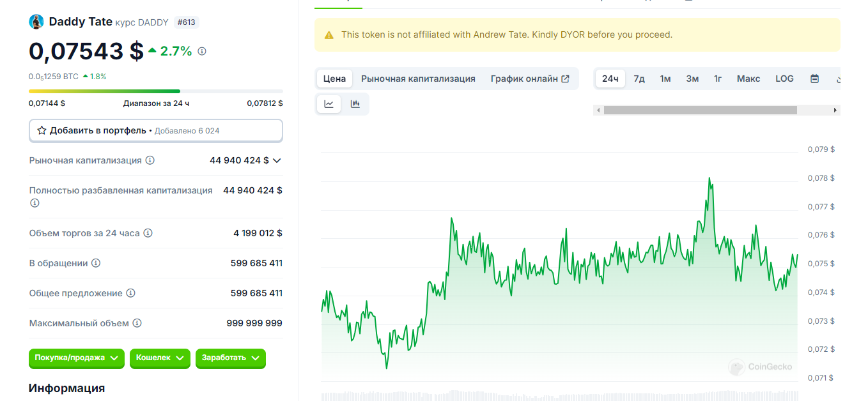Open Кошелек dropdown
Viewport: 868px width, 401px height.
point(160,358)
